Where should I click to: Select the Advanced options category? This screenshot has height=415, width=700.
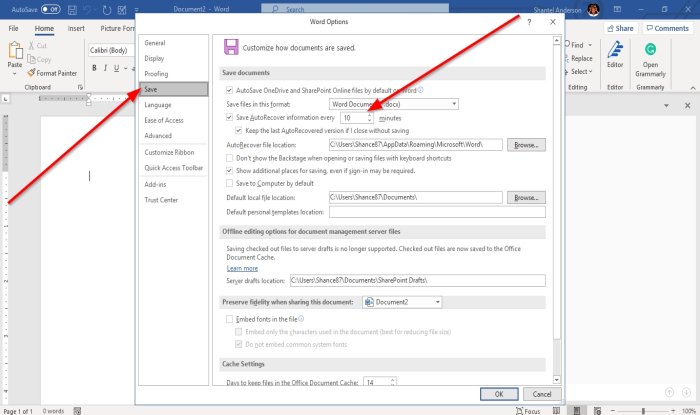[173, 135]
